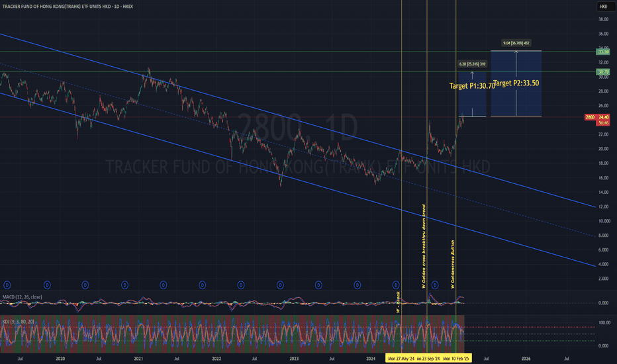Click the green 33.50 price axis label
This screenshot has width=617, height=364.
603,52
